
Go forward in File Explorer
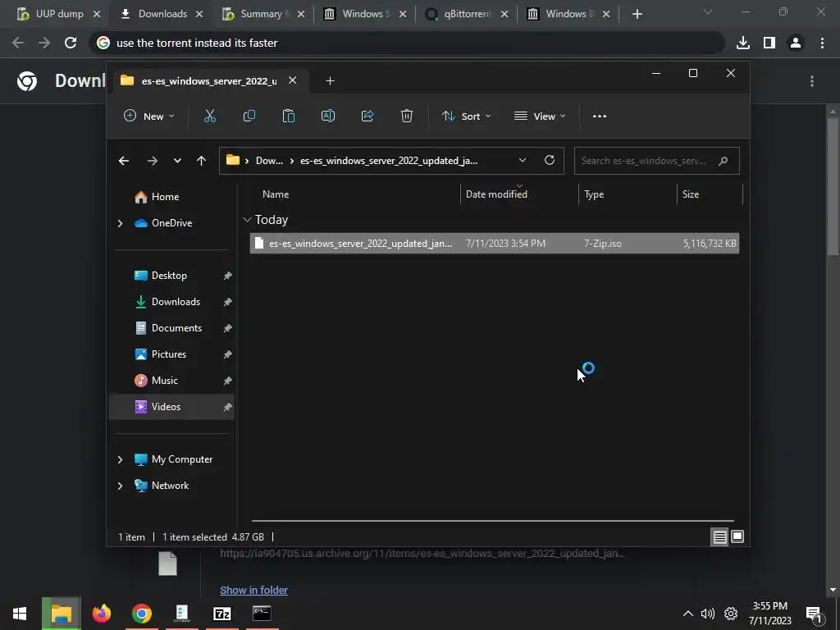(152, 161)
